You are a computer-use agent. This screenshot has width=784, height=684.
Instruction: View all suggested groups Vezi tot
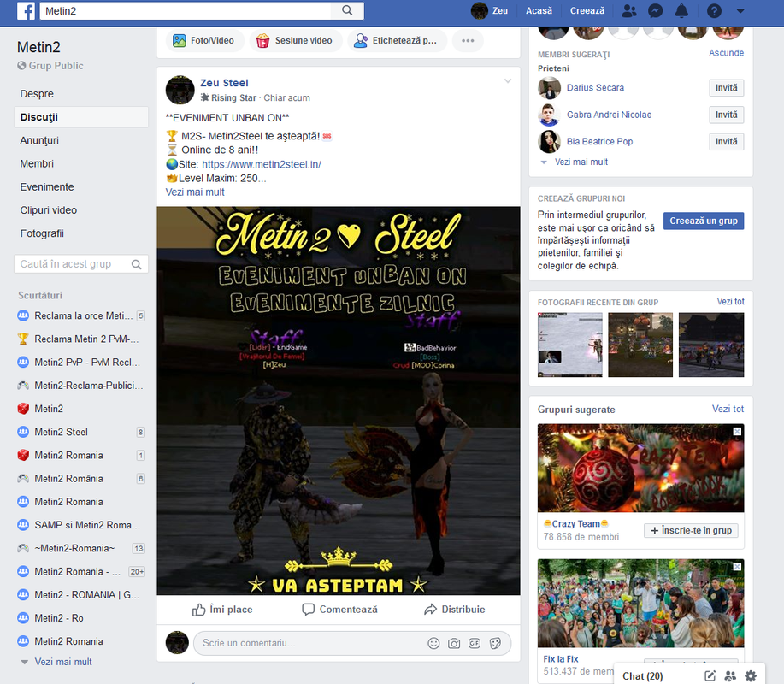[728, 409]
